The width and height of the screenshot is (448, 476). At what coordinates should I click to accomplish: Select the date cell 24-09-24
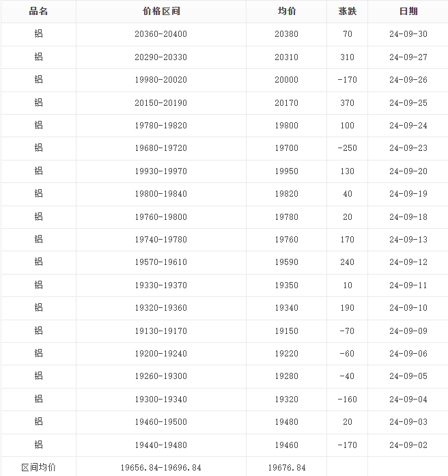point(408,126)
